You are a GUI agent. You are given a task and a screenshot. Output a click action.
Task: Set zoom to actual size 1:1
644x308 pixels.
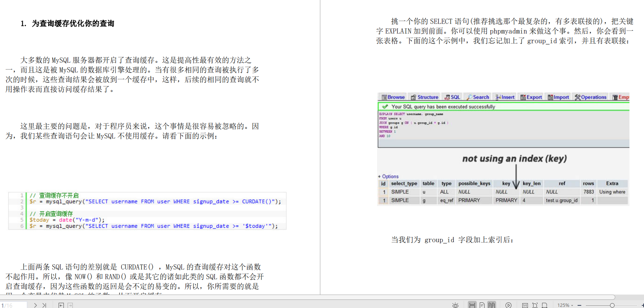click(x=525, y=305)
